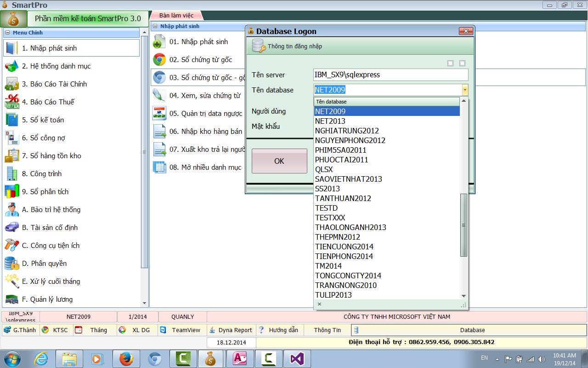Open Visual Studio from the taskbar
Image resolution: width=588 pixels, height=368 pixels.
(297, 358)
